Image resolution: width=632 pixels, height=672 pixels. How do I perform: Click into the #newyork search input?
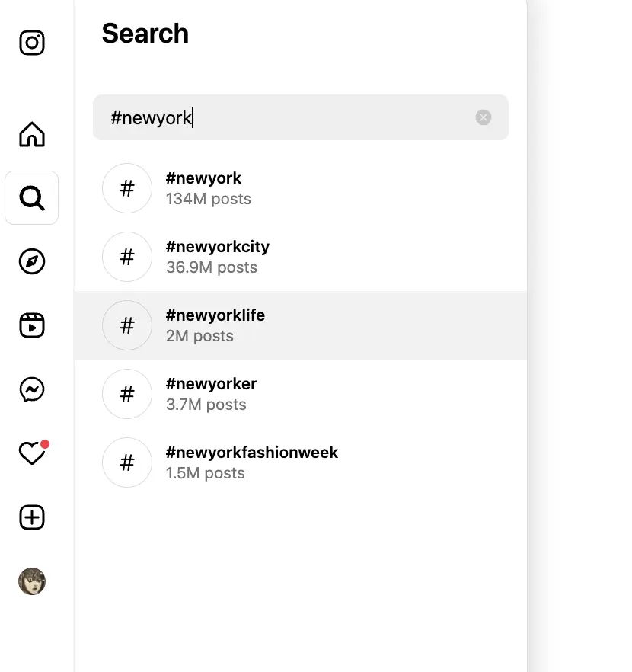pos(289,117)
